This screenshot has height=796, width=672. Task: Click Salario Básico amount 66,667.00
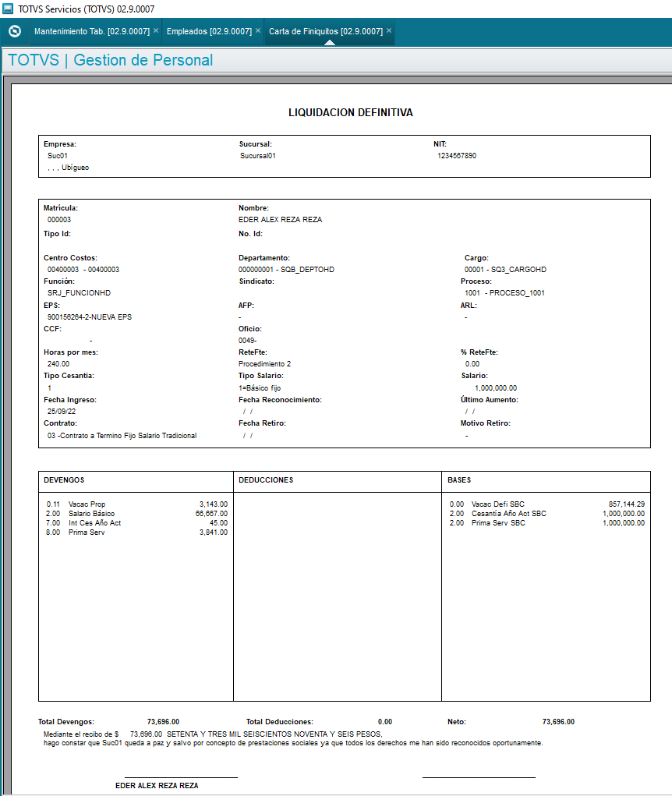coord(211,514)
